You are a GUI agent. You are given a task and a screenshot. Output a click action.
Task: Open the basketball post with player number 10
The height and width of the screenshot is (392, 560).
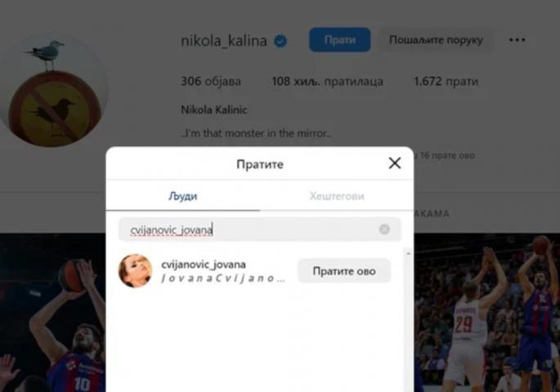point(53,313)
